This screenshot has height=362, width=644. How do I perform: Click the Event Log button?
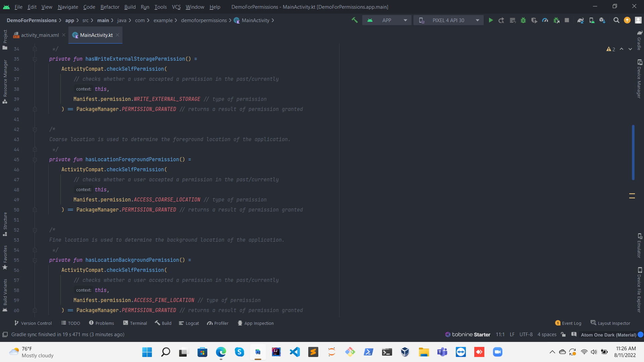coord(568,323)
